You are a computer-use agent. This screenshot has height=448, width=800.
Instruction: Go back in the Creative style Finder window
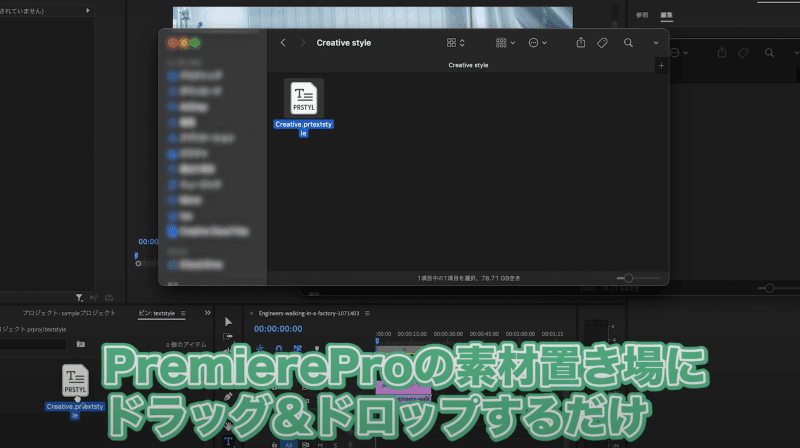tap(283, 43)
